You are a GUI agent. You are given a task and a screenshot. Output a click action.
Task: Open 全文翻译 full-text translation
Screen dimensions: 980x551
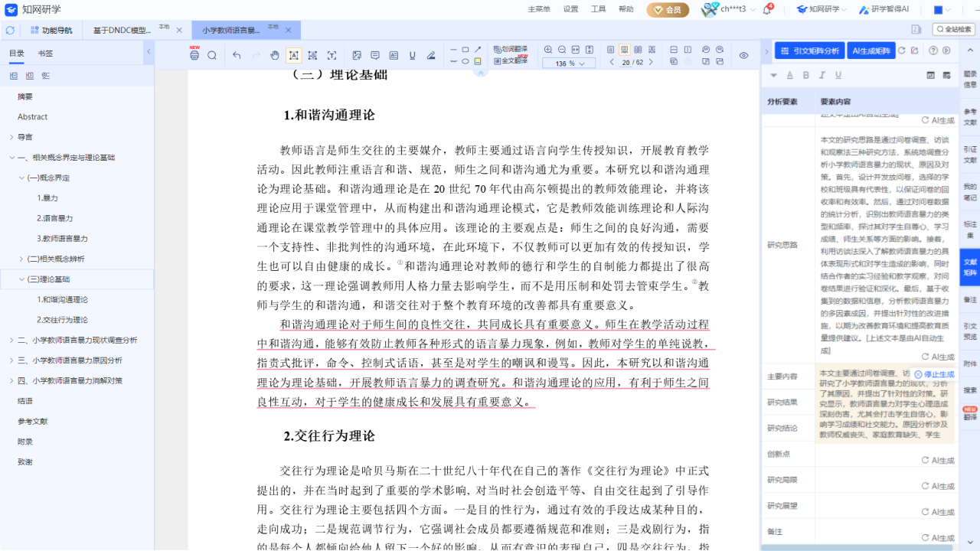(511, 60)
